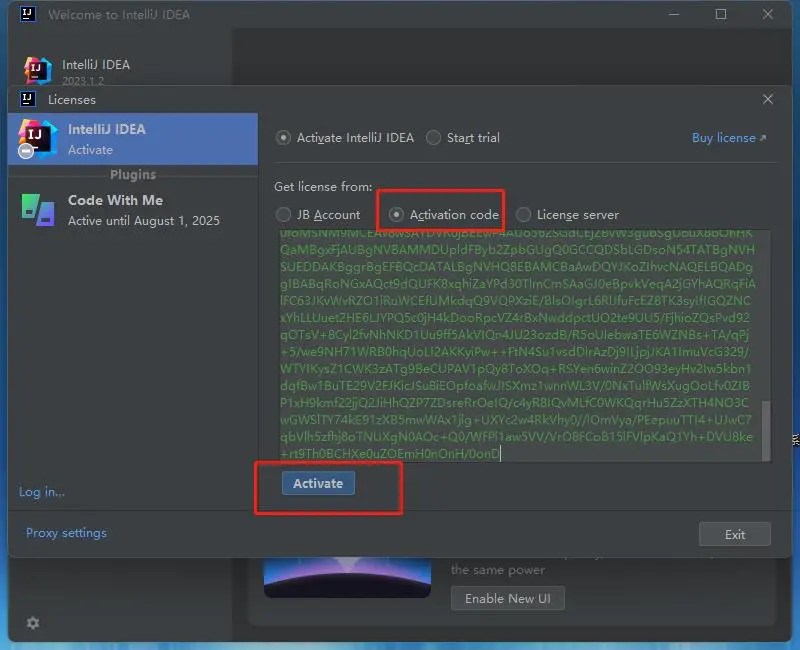
Task: Click the Enable New UI button
Action: (508, 598)
